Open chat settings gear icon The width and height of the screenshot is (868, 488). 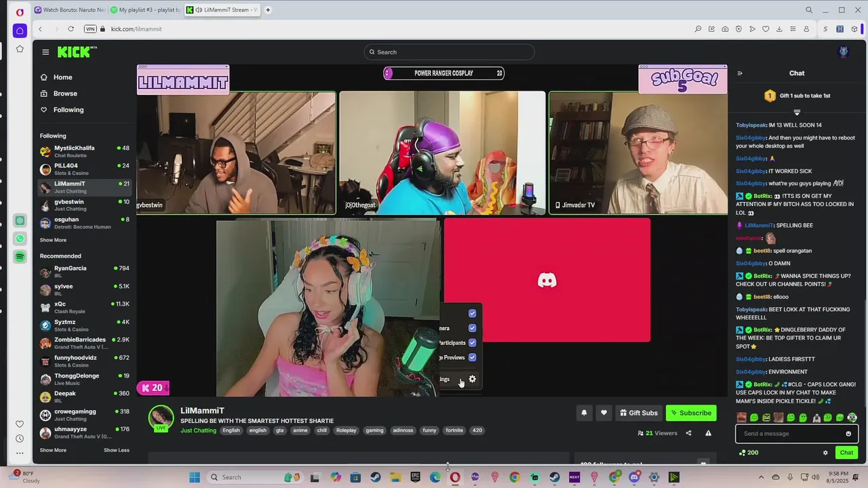pos(825,453)
